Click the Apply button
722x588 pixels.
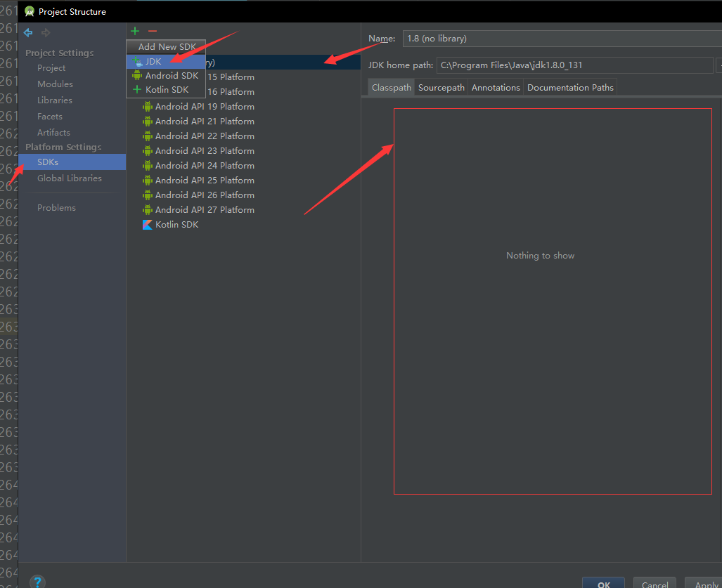(704, 583)
